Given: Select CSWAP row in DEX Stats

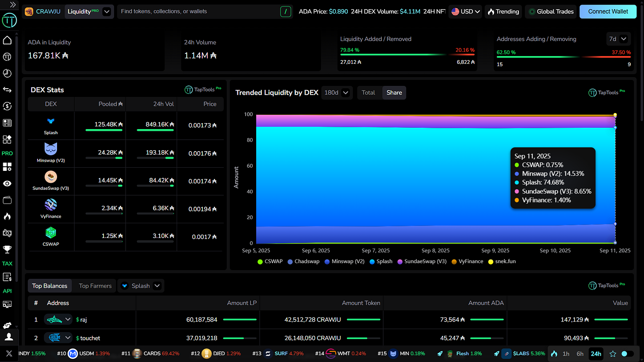Looking at the screenshot, I should coord(126,237).
